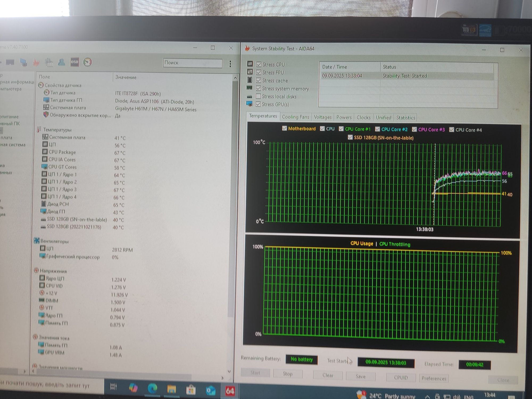This screenshot has width=532, height=399.
Task: Toggle the Stress GPU(s) checkbox
Action: click(x=258, y=104)
